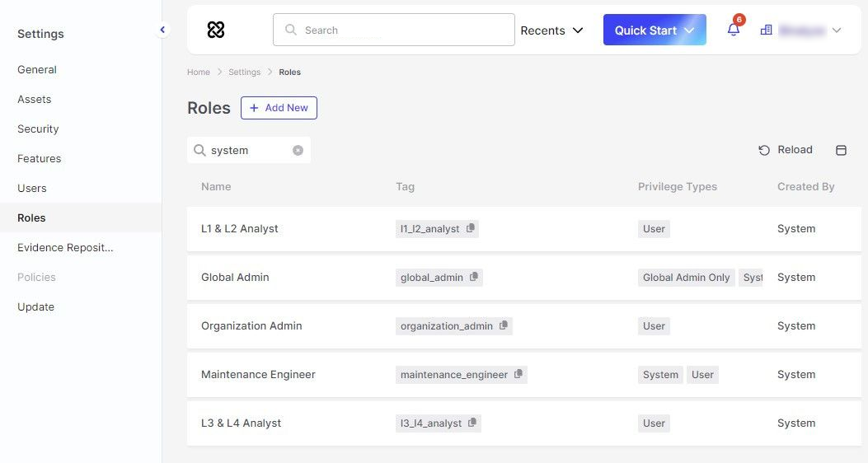Navigate to Home breadcrumb link
Viewport: 868px width, 463px height.
pyautogui.click(x=199, y=72)
